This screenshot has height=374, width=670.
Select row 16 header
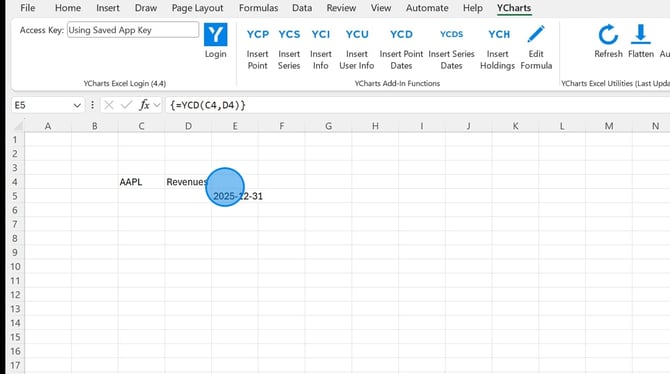pos(15,351)
